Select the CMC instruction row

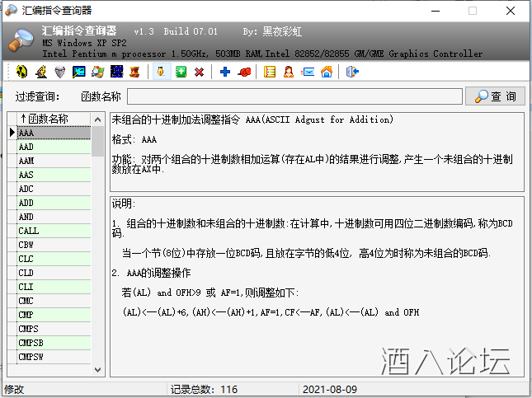[x=54, y=301]
